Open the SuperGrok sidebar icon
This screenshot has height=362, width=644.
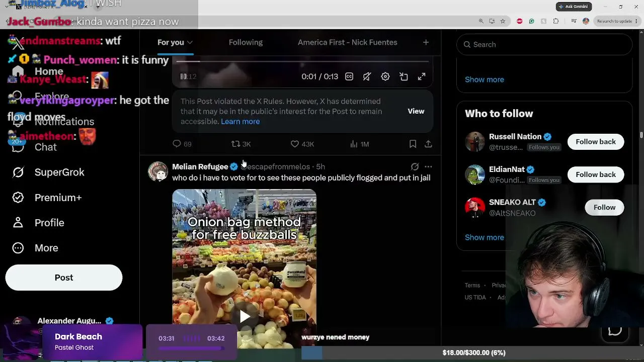pos(18,172)
